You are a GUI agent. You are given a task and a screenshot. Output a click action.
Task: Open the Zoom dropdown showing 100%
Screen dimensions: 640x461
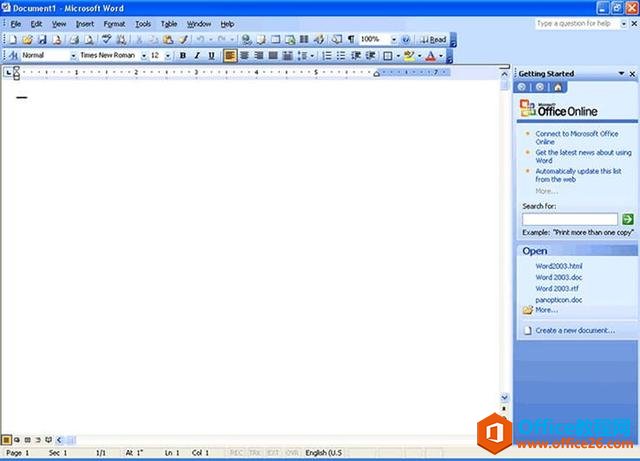(x=393, y=40)
